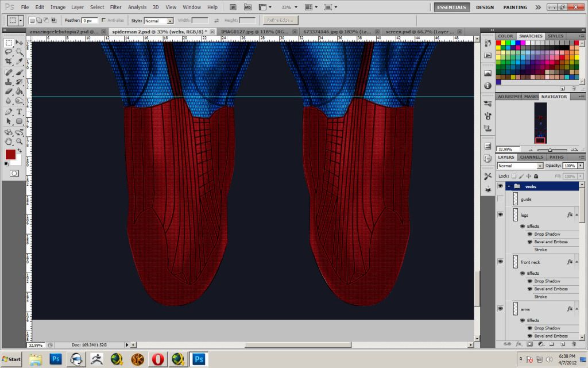Viewport: 588px width, 368px height.
Task: Select the Eraser tool
Action: (x=9, y=91)
